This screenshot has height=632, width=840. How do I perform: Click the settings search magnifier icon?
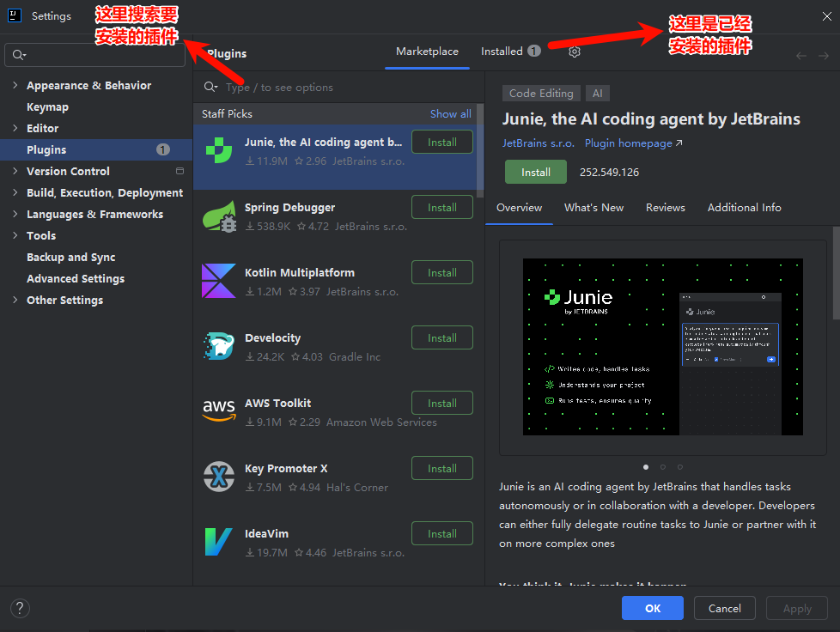[19, 55]
